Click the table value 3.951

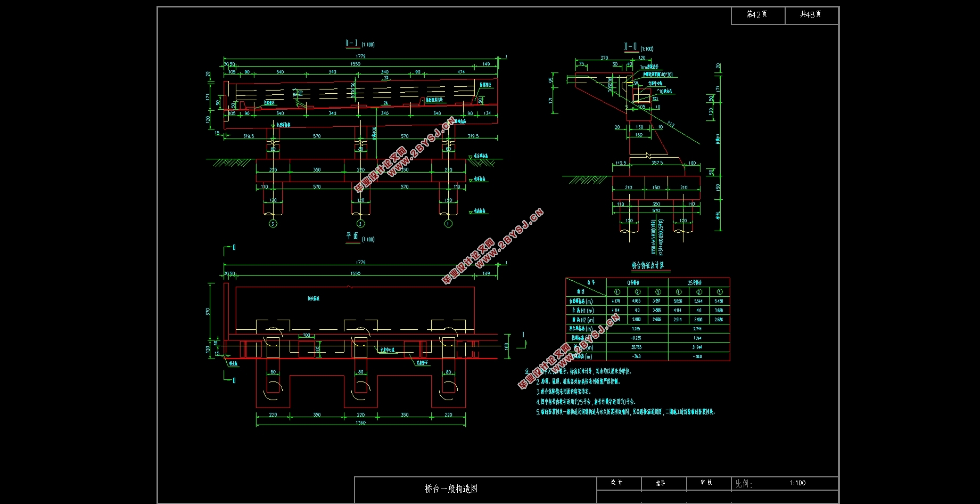click(657, 301)
